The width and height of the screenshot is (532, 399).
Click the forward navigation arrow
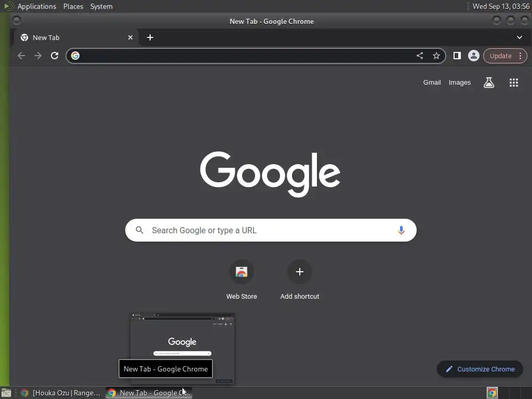[x=37, y=56]
